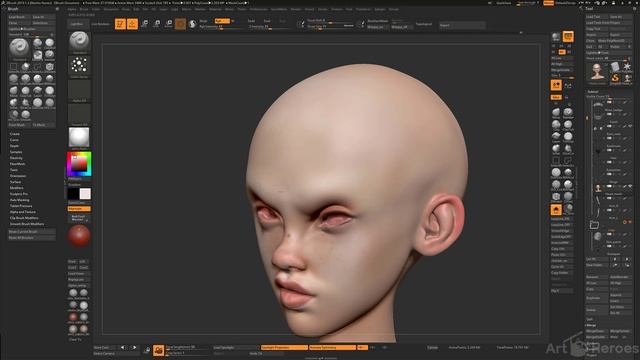Toggle the orange Alternate button

coord(79,209)
